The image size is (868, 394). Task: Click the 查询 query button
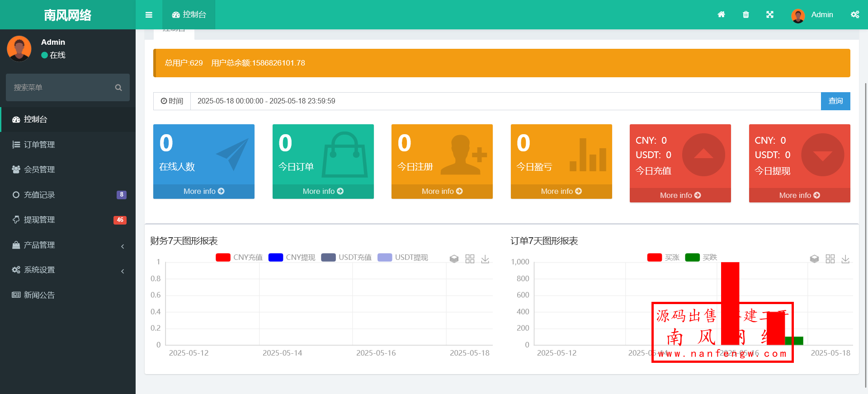tap(835, 101)
